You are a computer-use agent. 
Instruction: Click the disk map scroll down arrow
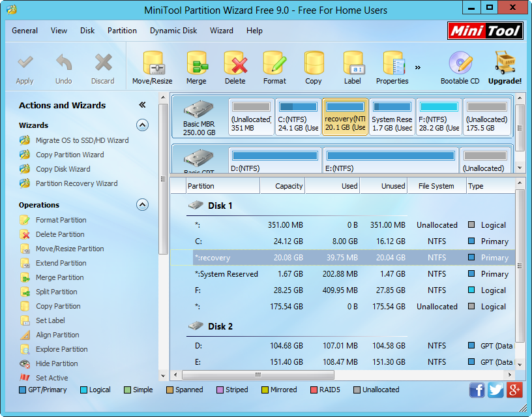pyautogui.click(x=520, y=168)
